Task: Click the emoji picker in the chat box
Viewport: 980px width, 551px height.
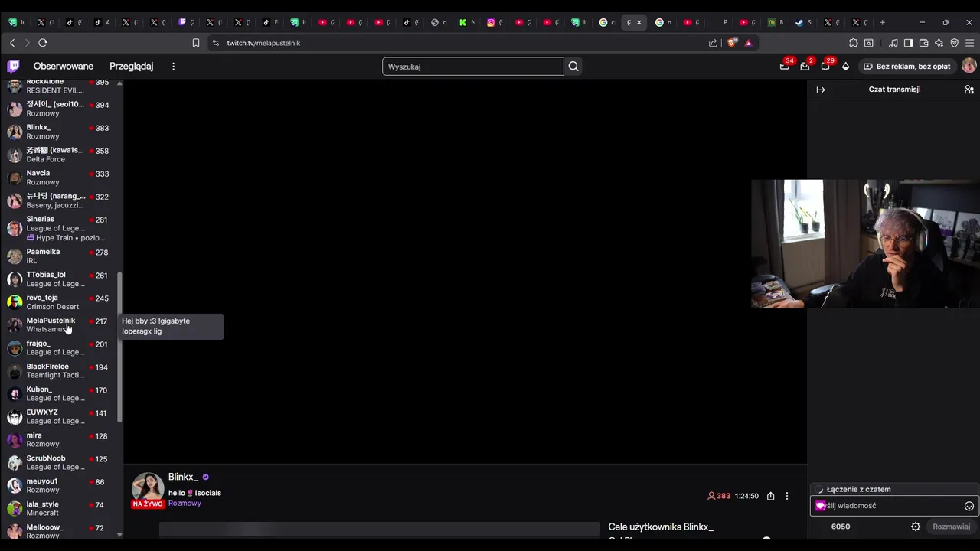Action: click(969, 506)
